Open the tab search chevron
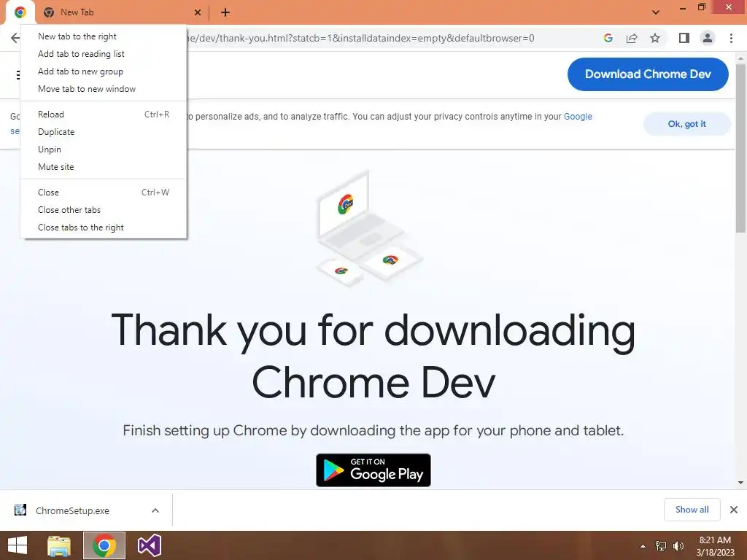The image size is (747, 560). pyautogui.click(x=656, y=12)
